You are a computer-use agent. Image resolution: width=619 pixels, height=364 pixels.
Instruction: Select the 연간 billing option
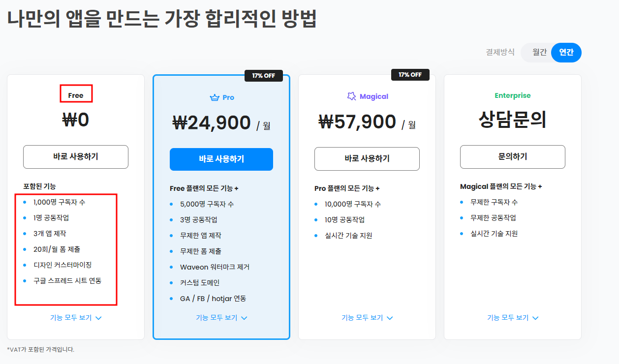click(566, 52)
